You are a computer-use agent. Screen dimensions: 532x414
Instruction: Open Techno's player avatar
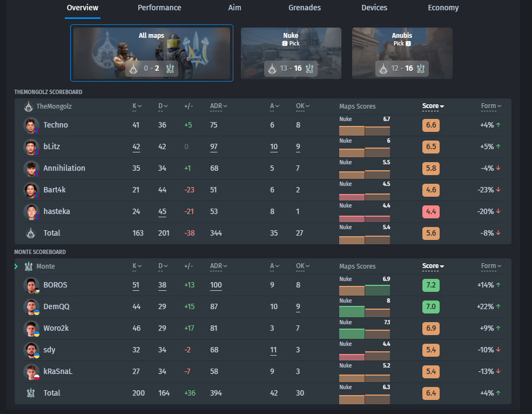pos(31,125)
